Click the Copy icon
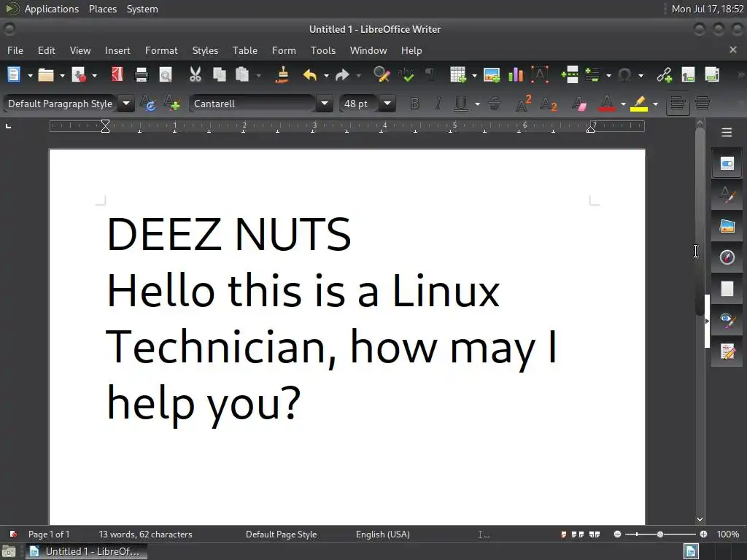Viewport: 747px width, 560px height. point(219,75)
